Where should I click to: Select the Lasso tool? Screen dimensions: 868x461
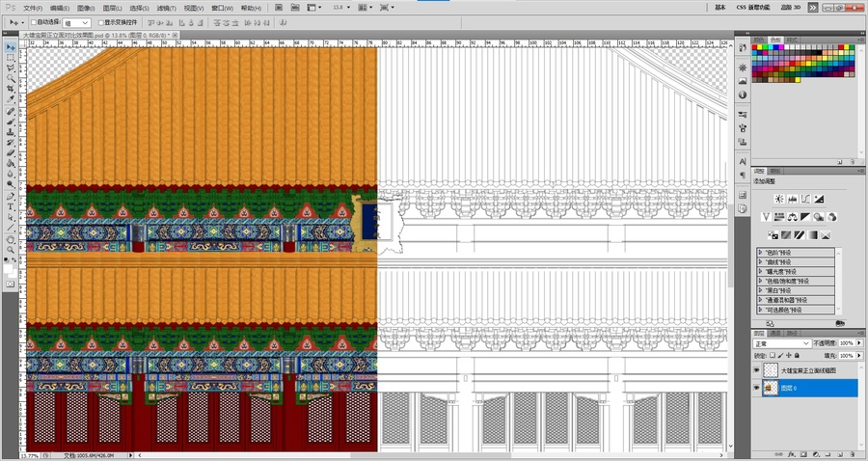pyautogui.click(x=11, y=68)
